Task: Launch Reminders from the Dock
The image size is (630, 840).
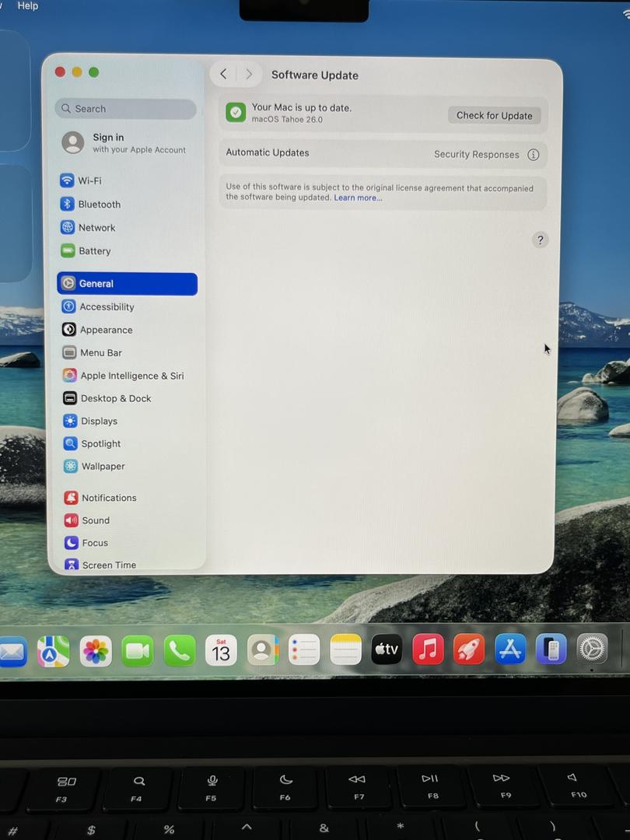Action: point(304,649)
